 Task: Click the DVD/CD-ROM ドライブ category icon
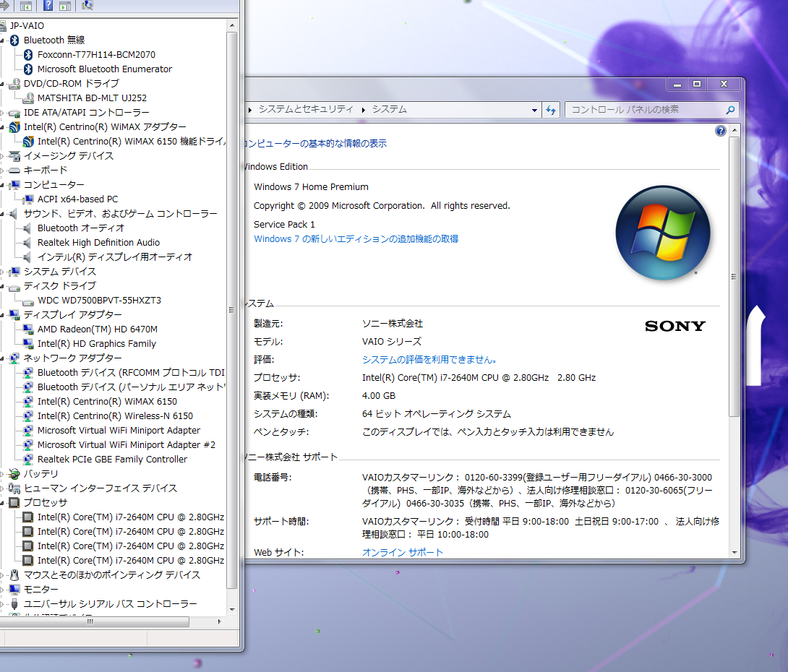pyautogui.click(x=14, y=83)
